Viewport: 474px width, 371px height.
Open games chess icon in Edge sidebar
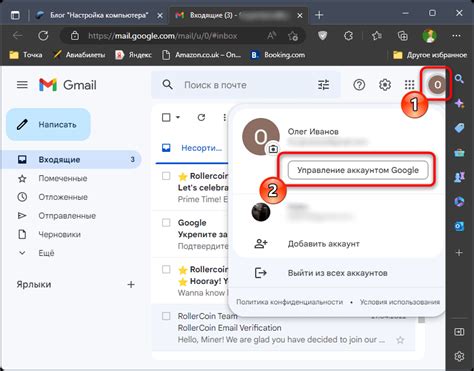(x=459, y=177)
